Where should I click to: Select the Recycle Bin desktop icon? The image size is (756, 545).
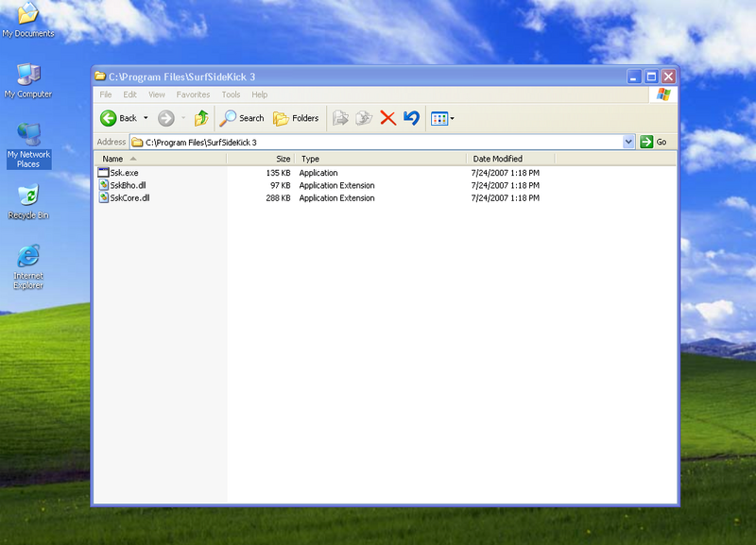tap(28, 202)
